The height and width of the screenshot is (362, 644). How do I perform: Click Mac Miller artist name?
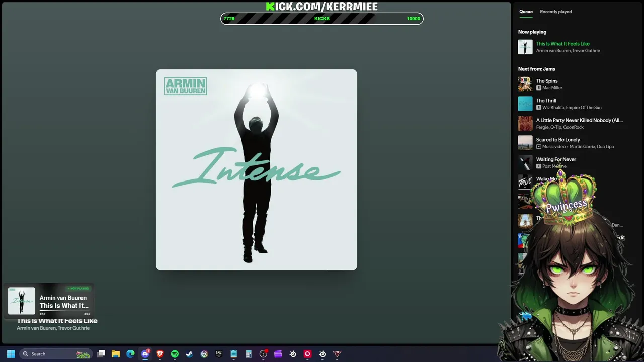pyautogui.click(x=552, y=88)
